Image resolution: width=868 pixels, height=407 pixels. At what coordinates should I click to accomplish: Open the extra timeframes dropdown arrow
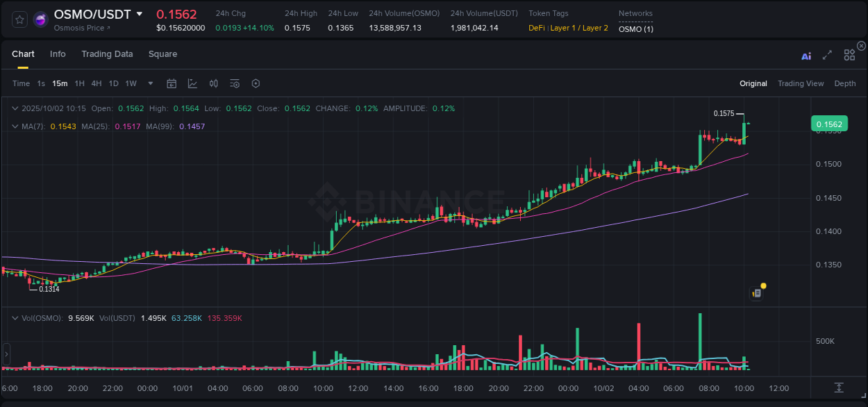point(149,83)
